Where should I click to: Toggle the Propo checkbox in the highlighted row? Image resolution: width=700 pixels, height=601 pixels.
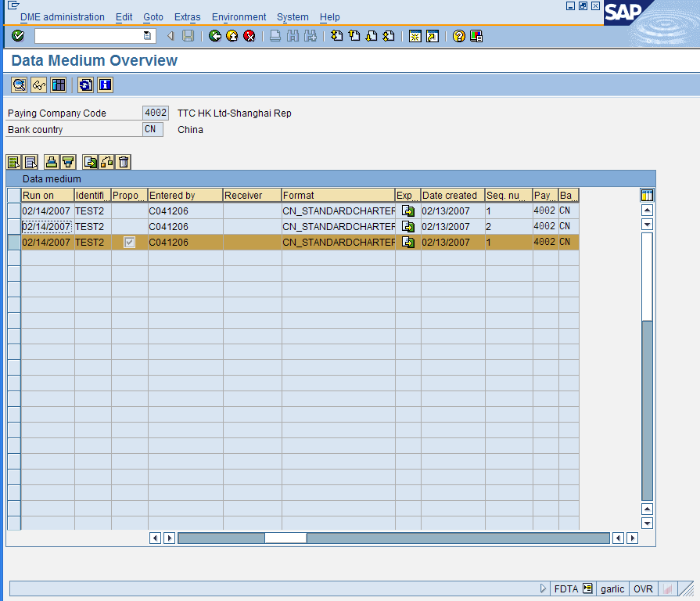coord(128,242)
